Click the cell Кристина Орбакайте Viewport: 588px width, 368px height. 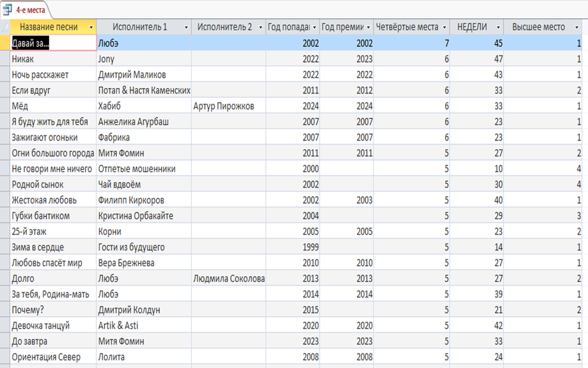(x=144, y=216)
